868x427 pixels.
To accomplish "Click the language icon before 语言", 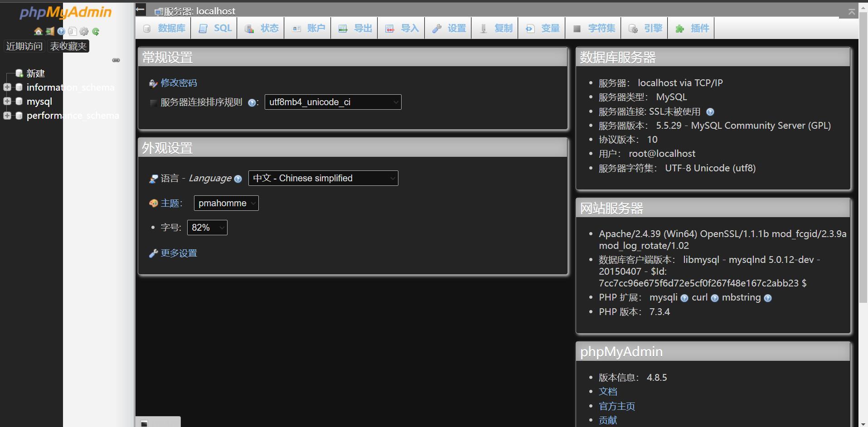I will click(x=153, y=179).
